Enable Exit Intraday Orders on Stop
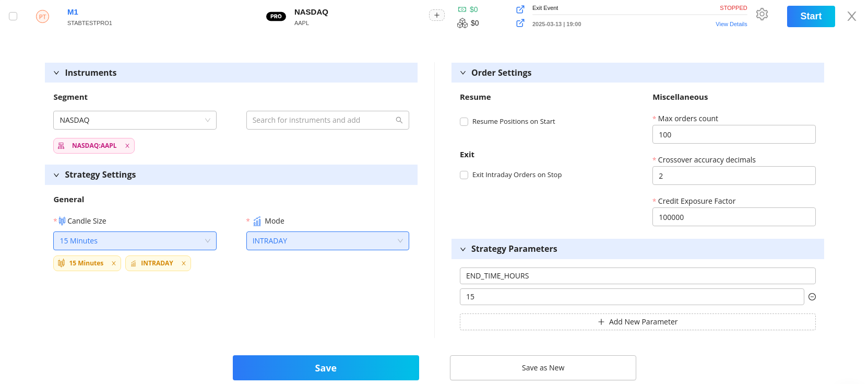 coord(464,175)
